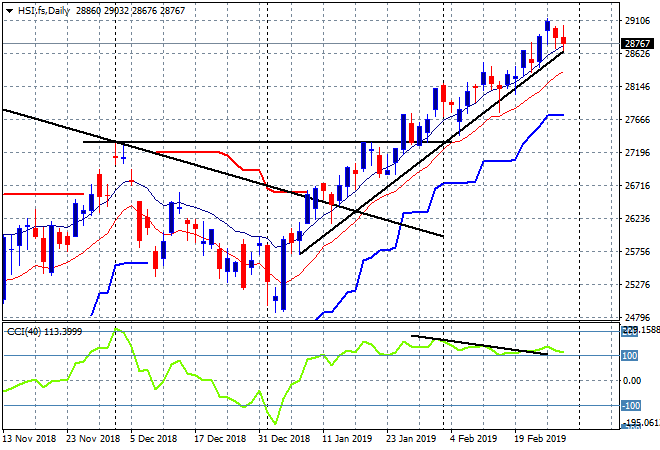Click the CCI 0.00 level label
This screenshot has width=660, height=450.
pyautogui.click(x=632, y=381)
